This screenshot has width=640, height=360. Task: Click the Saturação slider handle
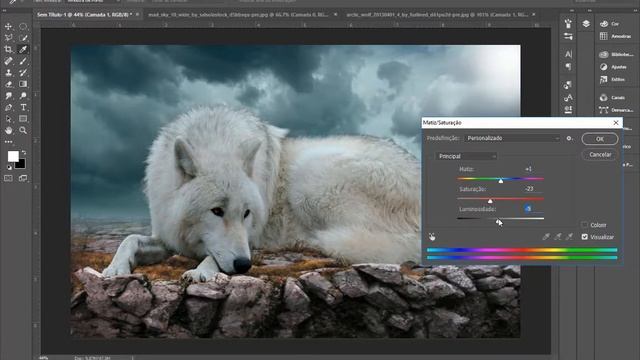(x=490, y=201)
